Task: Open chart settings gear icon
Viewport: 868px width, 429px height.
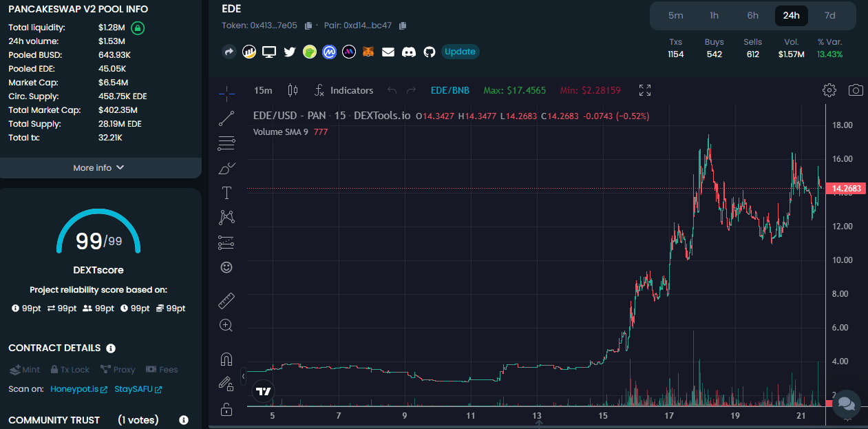Action: click(829, 90)
